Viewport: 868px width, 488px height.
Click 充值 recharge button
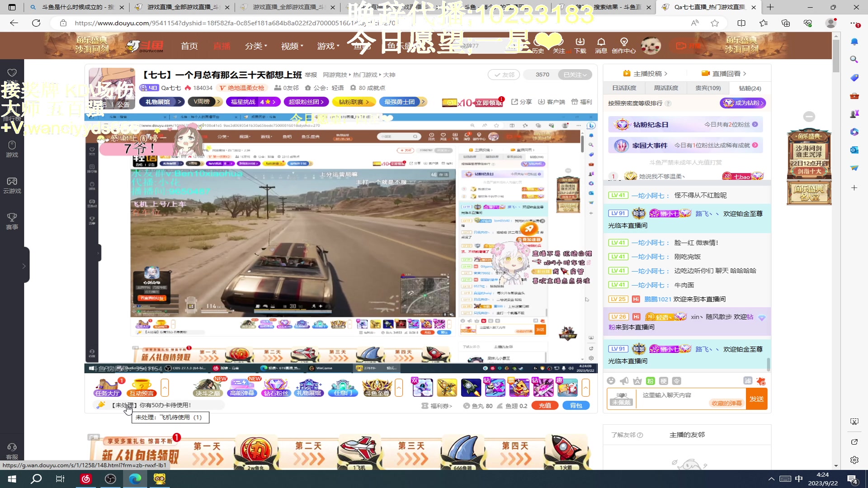[545, 406]
